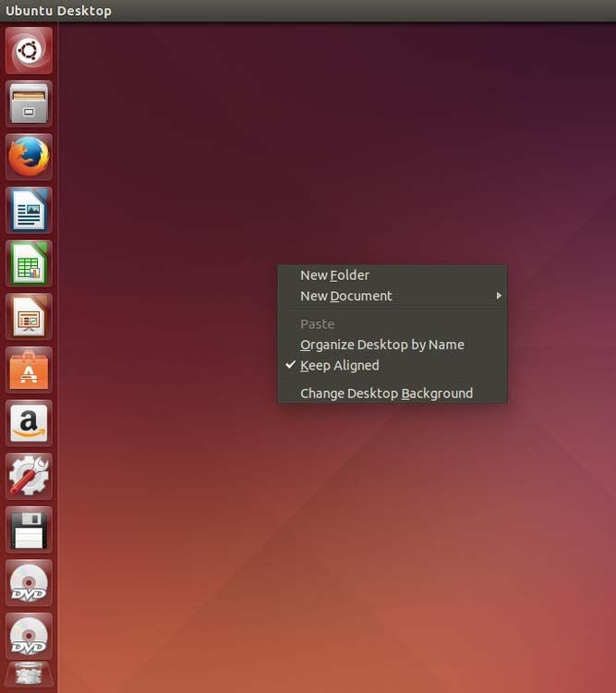The image size is (616, 693).
Task: Expand the New Document submenu arrow
Action: point(499,296)
